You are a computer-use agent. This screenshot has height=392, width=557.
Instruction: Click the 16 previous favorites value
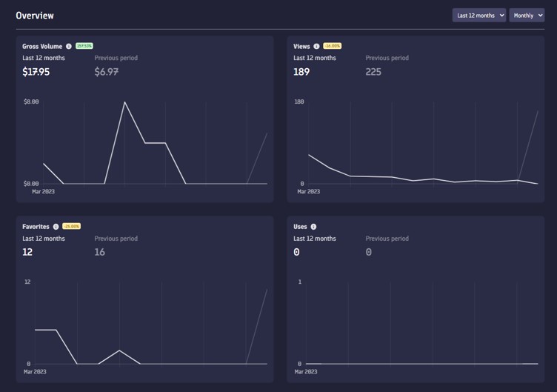click(99, 252)
